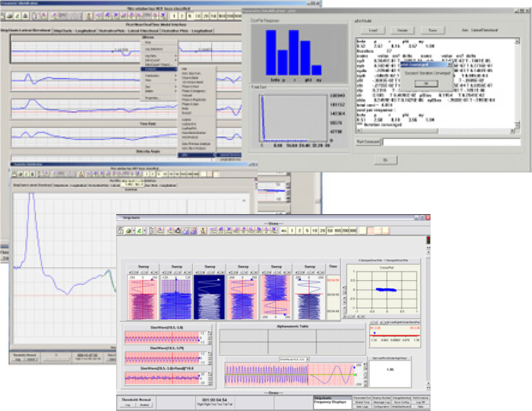Select the 5 time-range button in Stripcharts
The width and height of the screenshot is (532, 411).
tap(307, 231)
